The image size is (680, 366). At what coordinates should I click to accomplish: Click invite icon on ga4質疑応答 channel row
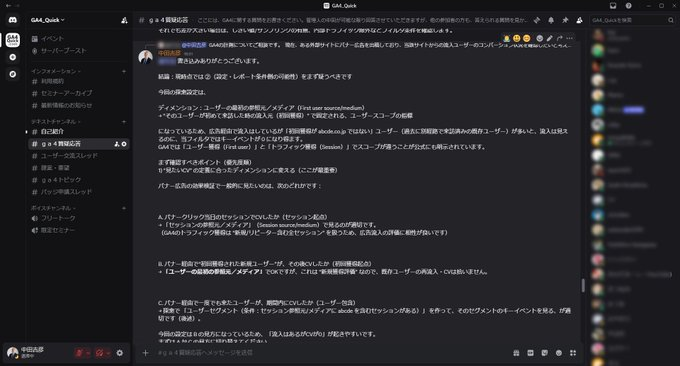pos(116,144)
